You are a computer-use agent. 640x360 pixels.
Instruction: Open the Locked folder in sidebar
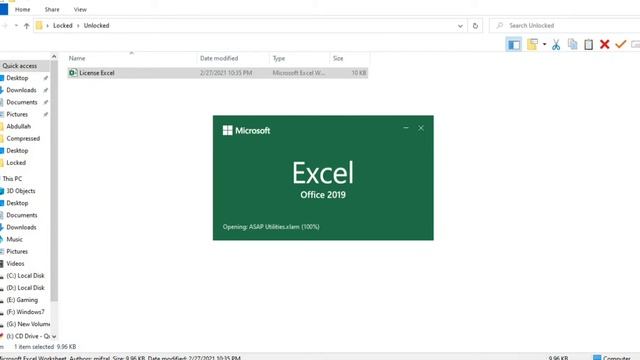point(16,163)
